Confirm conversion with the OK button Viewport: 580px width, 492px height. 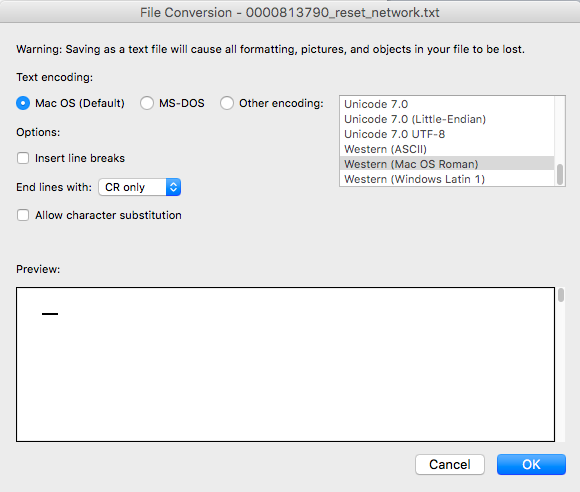click(531, 465)
